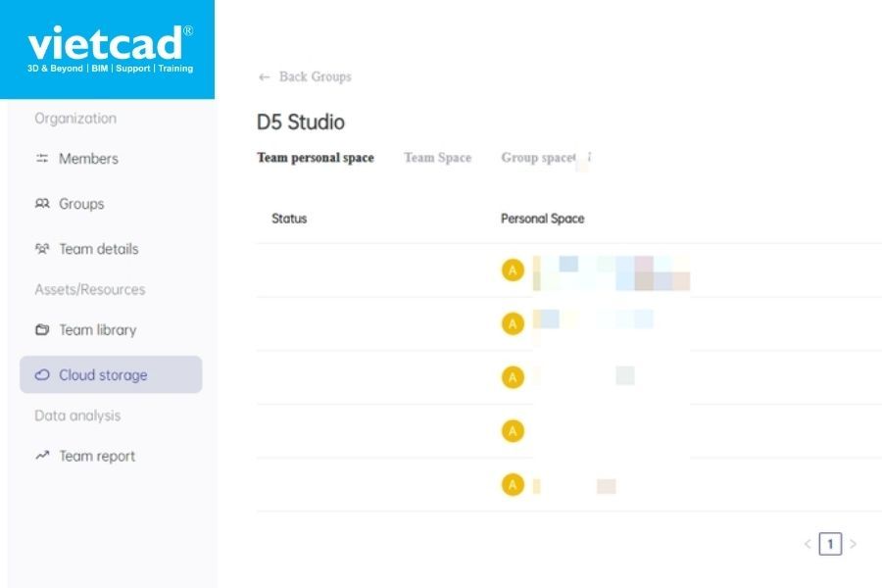Switch to the Team personal space tab
This screenshot has width=882, height=588.
pos(316,158)
